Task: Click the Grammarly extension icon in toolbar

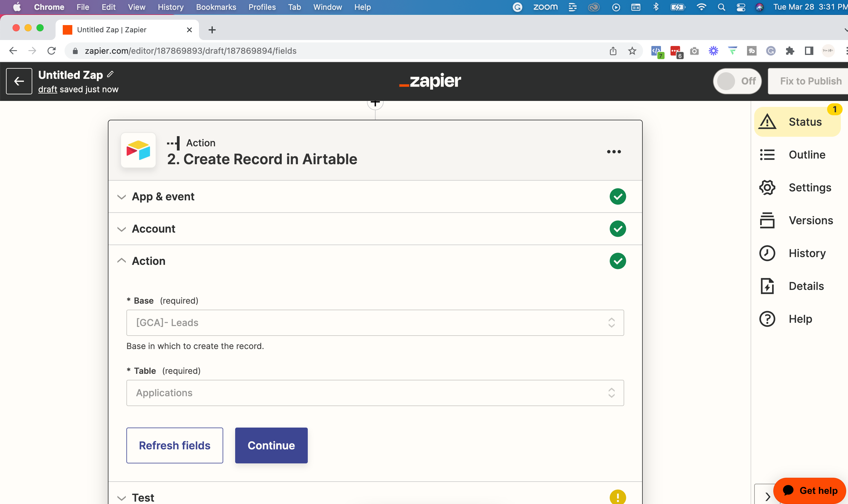Action: click(771, 51)
